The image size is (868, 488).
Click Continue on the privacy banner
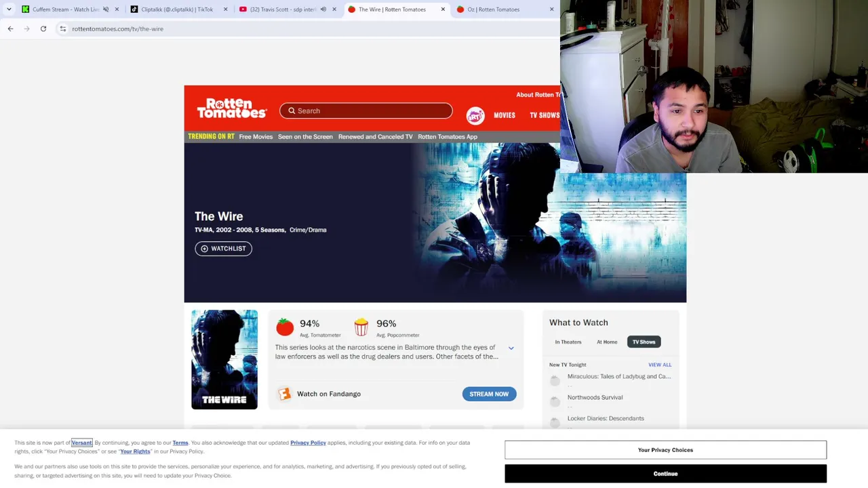point(665,474)
